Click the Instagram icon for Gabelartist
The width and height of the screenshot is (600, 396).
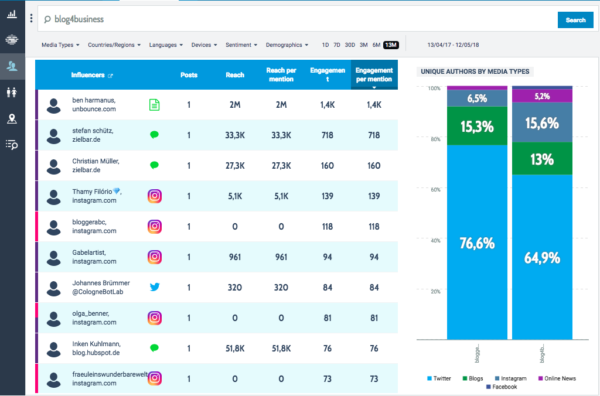tap(155, 257)
